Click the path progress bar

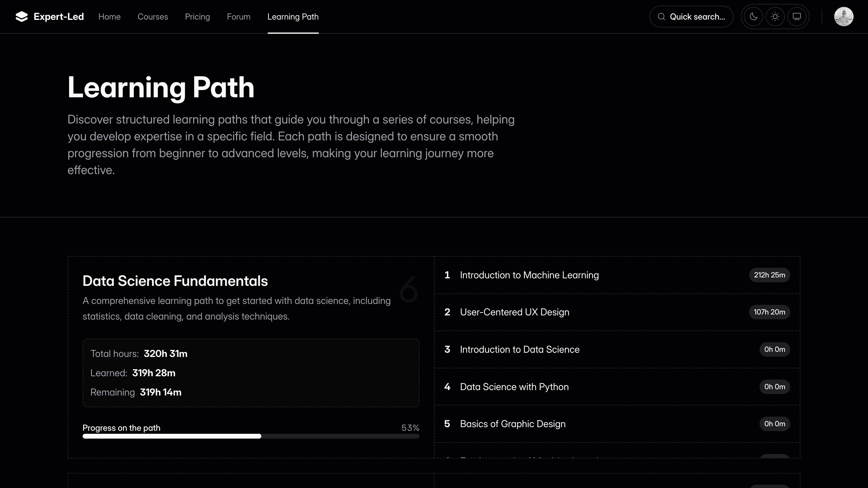pos(251,436)
